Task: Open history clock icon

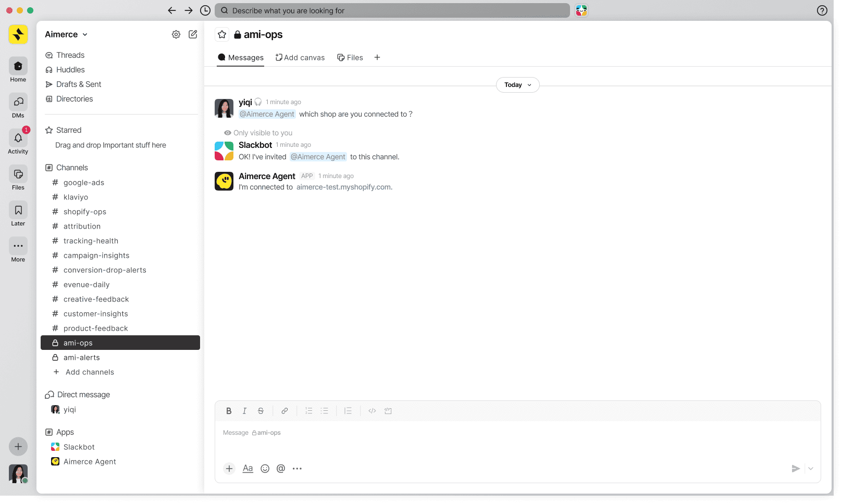Action: click(205, 10)
